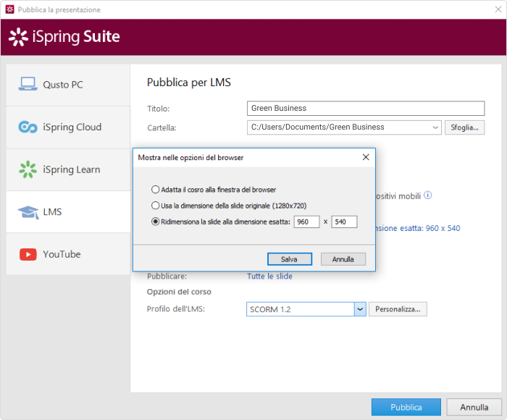Click the 'Pubblica la presentazione' title text
The height and width of the screenshot is (420, 507).
tap(59, 9)
